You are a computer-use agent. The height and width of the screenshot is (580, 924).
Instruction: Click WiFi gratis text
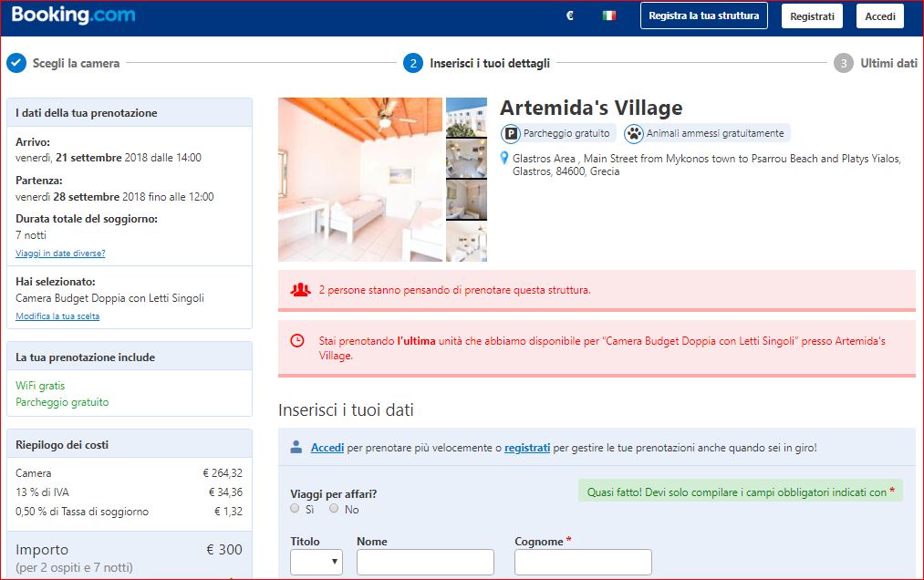click(40, 386)
